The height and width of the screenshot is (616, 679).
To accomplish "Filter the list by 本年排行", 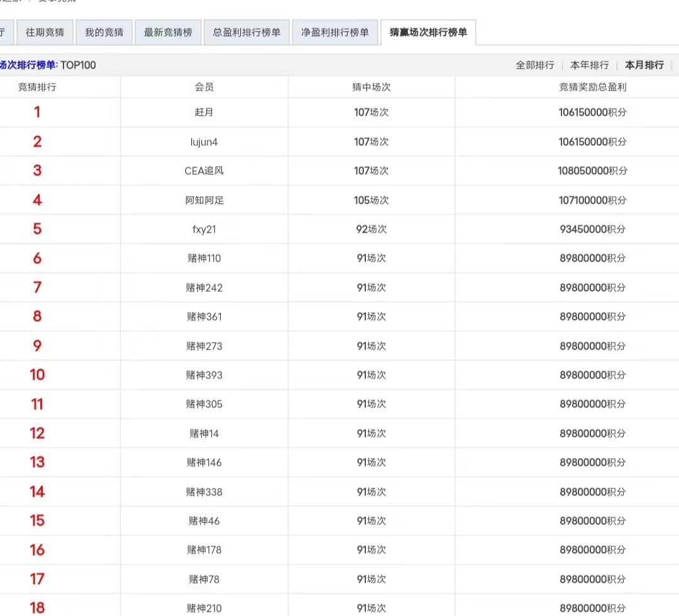I will click(x=589, y=65).
